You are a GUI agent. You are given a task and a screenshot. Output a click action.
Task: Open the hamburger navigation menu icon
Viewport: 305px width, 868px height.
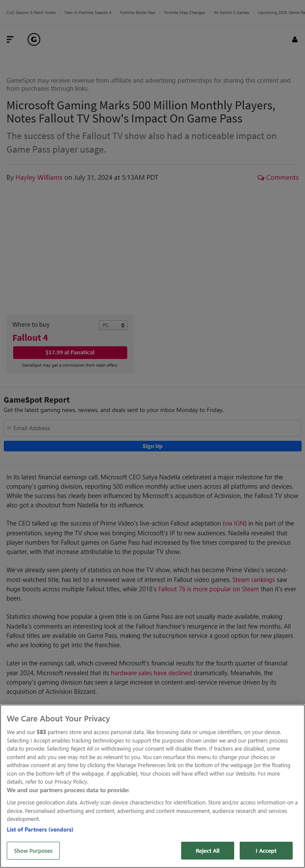point(10,39)
